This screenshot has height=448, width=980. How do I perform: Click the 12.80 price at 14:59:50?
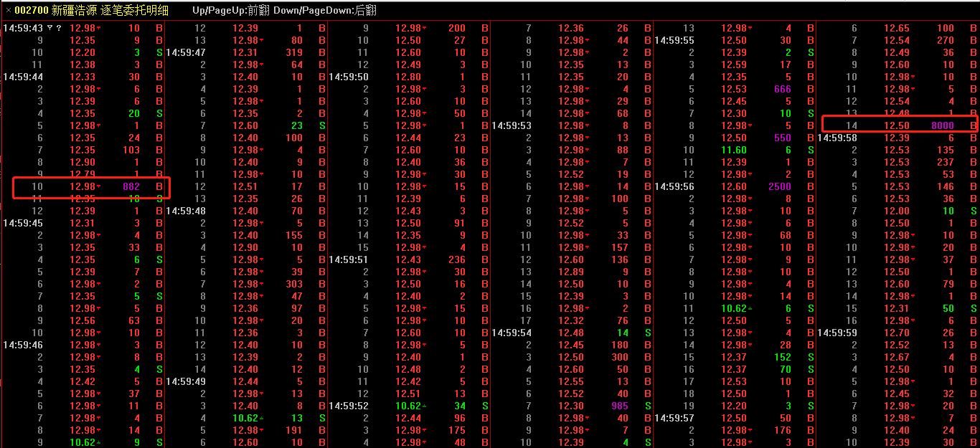point(408,77)
